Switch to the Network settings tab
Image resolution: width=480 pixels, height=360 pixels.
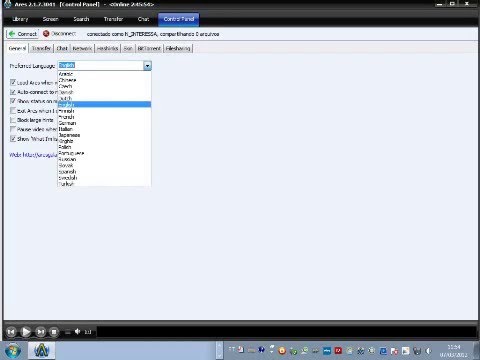[82, 48]
